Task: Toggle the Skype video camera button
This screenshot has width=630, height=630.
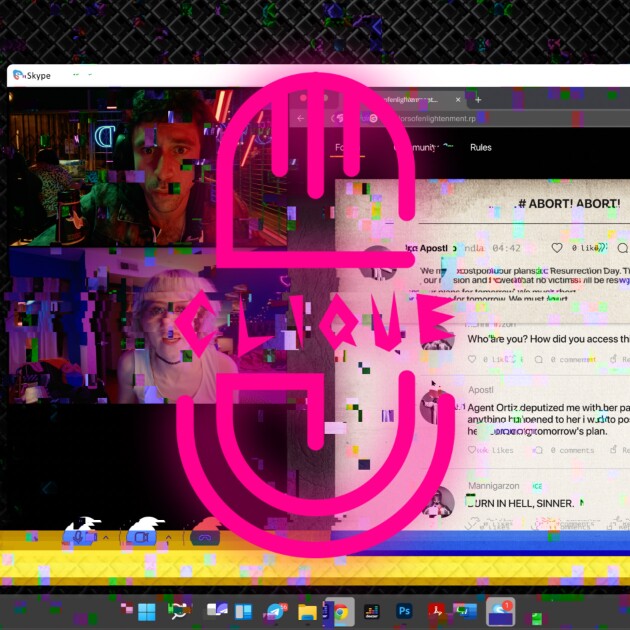Action: [x=141, y=537]
